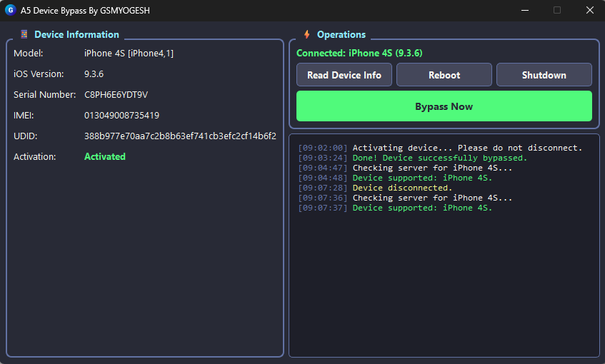Reboot the connected iPhone
Image resolution: width=605 pixels, height=364 pixels.
(x=444, y=75)
